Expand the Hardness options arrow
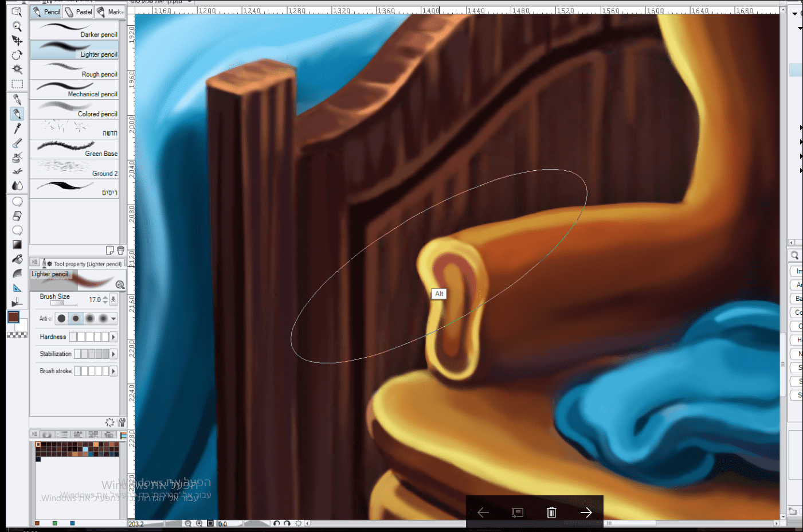Image resolution: width=803 pixels, height=532 pixels. (113, 337)
